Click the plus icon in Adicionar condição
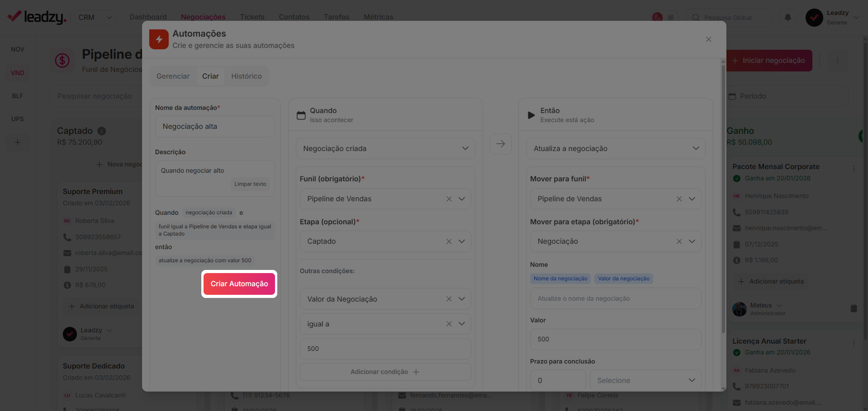This screenshot has width=868, height=411. click(x=416, y=372)
